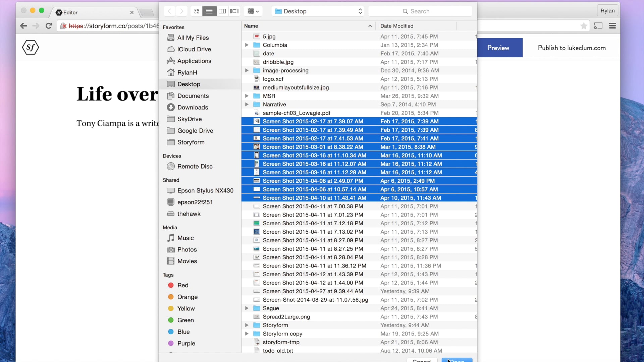Open the item arrangement dropdown
Image resolution: width=644 pixels, height=362 pixels.
pyautogui.click(x=253, y=11)
